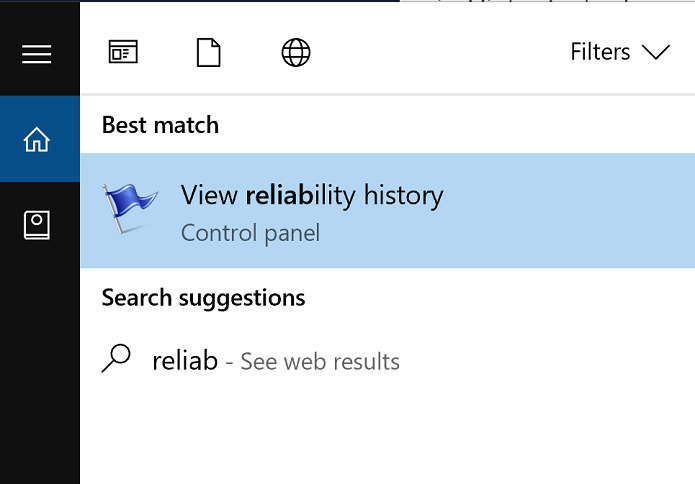The height and width of the screenshot is (484, 695).
Task: Open "View reliability history" result title
Action: pyautogui.click(x=312, y=195)
